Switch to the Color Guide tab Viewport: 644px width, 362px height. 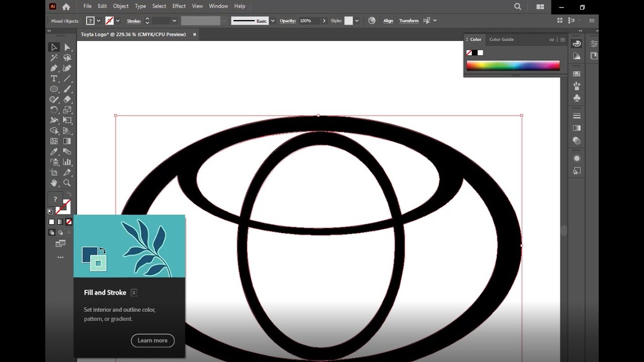[x=502, y=39]
